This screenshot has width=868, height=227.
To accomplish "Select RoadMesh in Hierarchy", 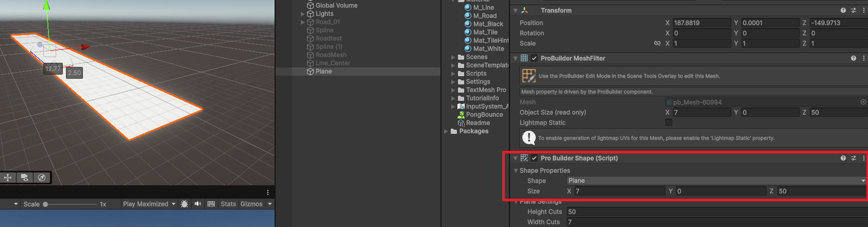I will click(331, 55).
